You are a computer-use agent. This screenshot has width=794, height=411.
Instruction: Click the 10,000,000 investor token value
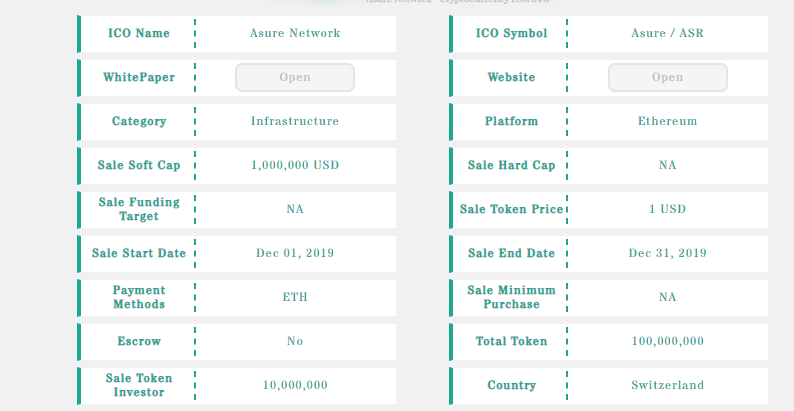click(x=295, y=385)
